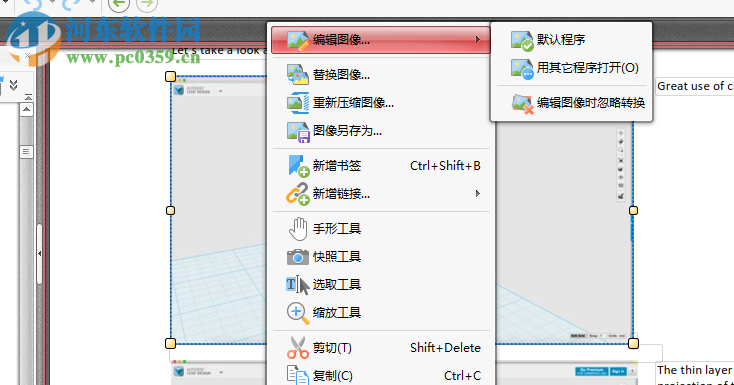Select image bottom-right resize handle
The height and width of the screenshot is (385, 734).
click(633, 343)
